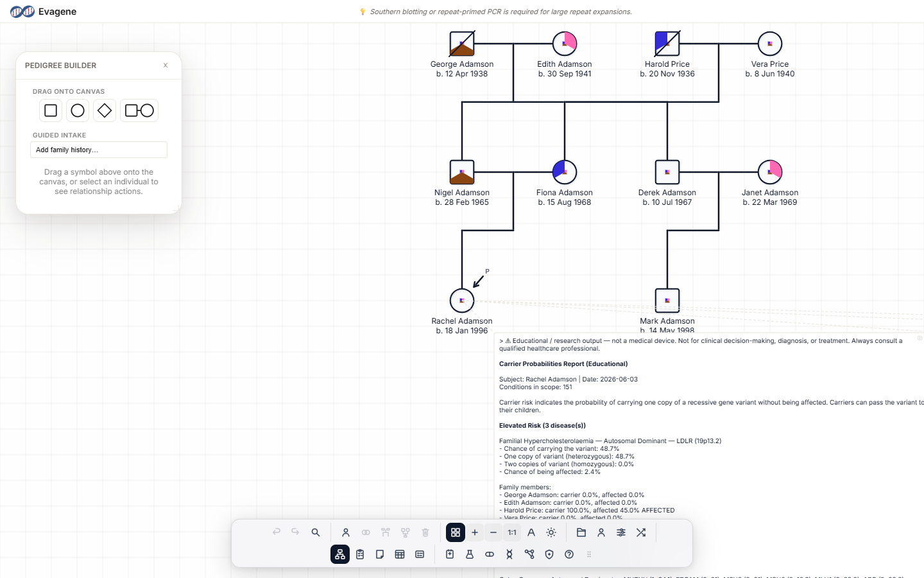
Task: Click 'Conditions in scope: 151' text
Action: [x=536, y=387]
